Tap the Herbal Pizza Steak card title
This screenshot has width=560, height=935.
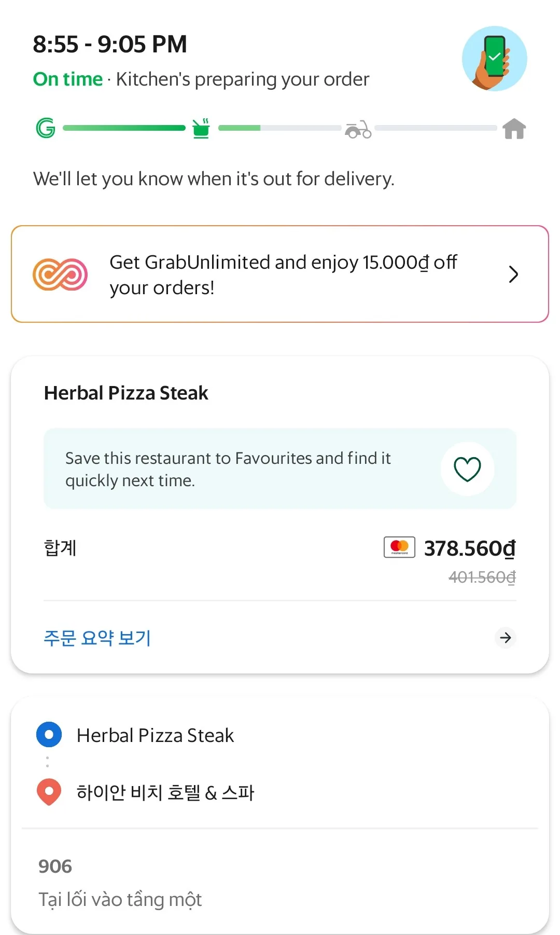tap(126, 393)
